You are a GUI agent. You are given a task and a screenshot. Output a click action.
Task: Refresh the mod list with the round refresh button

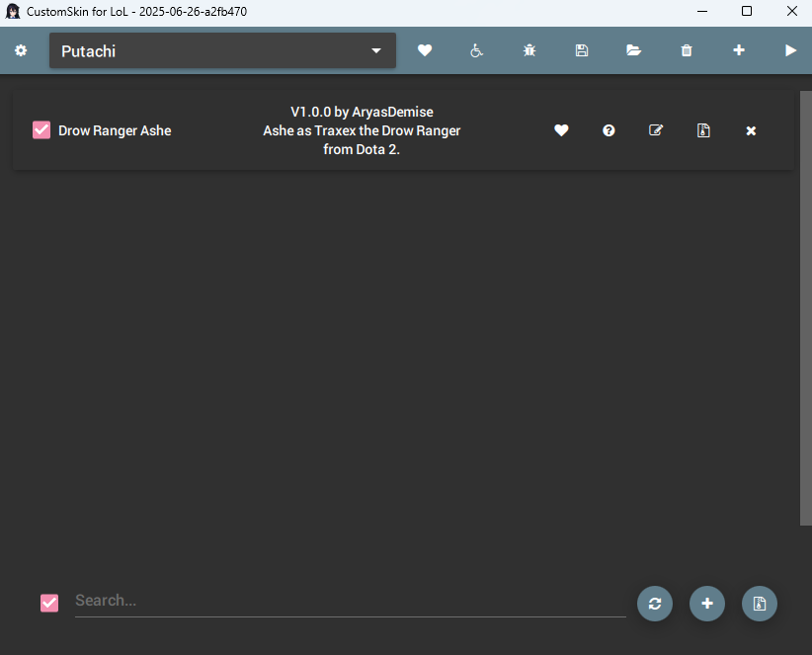click(655, 604)
